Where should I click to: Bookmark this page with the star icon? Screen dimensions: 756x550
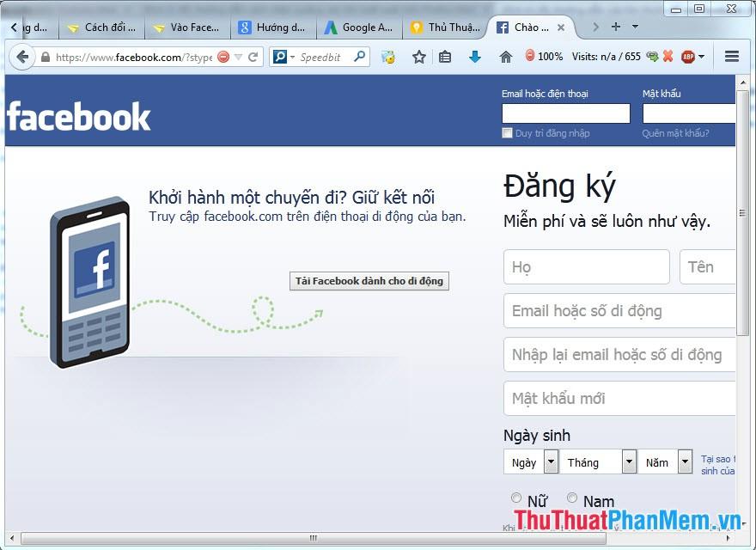tap(419, 57)
